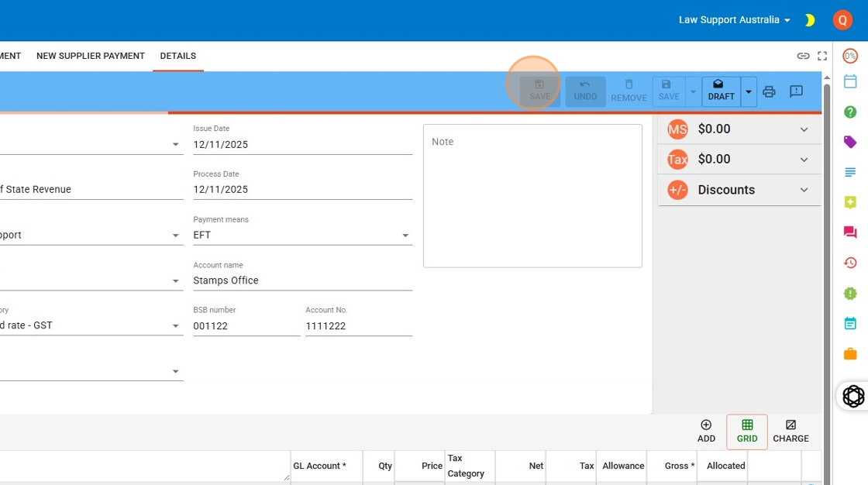This screenshot has height=485, width=868.
Task: Toggle dark mode with the moon icon
Action: (810, 20)
